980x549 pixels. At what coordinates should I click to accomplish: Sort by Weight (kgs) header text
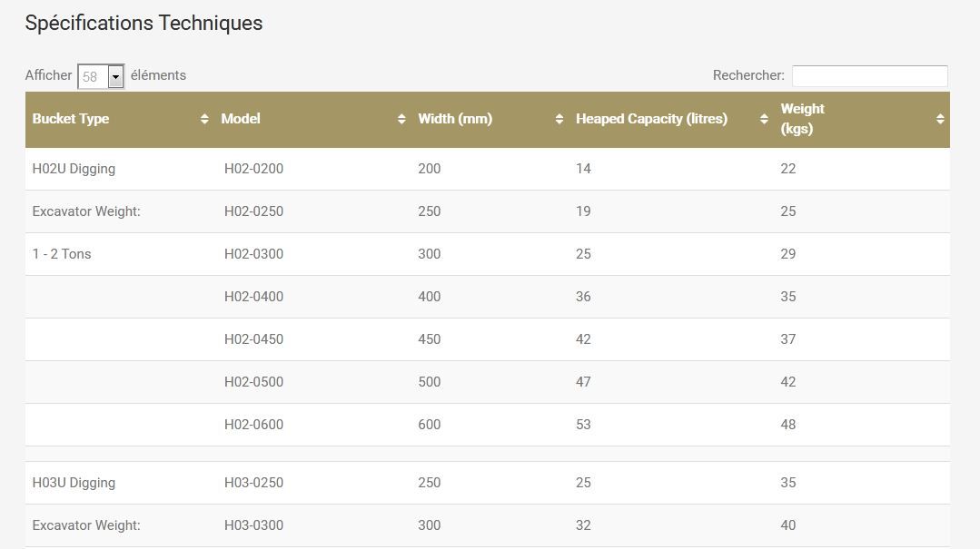click(803, 119)
